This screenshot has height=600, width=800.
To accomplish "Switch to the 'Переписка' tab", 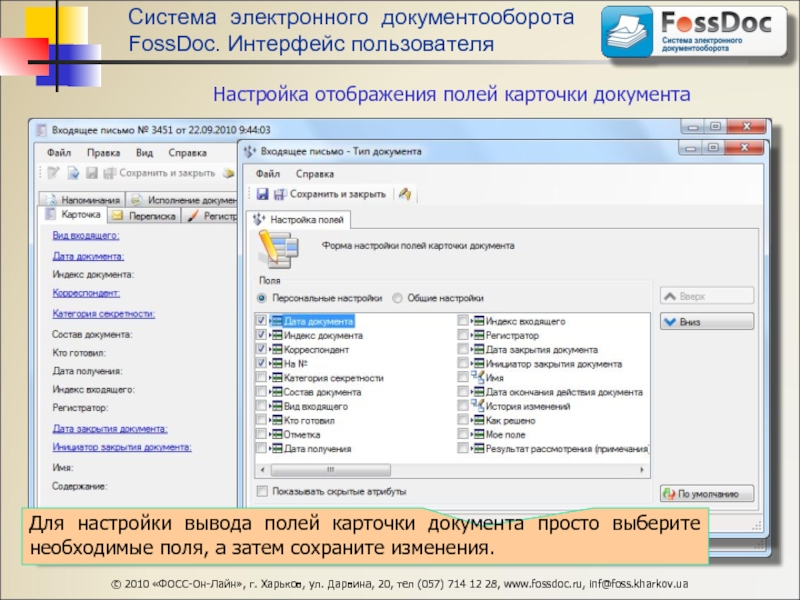I will pos(144,216).
